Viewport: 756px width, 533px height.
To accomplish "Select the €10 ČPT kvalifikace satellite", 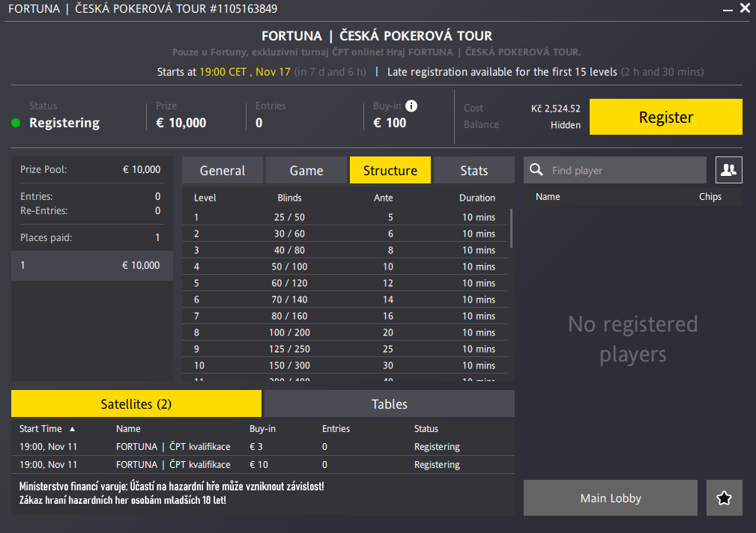I will (263, 465).
